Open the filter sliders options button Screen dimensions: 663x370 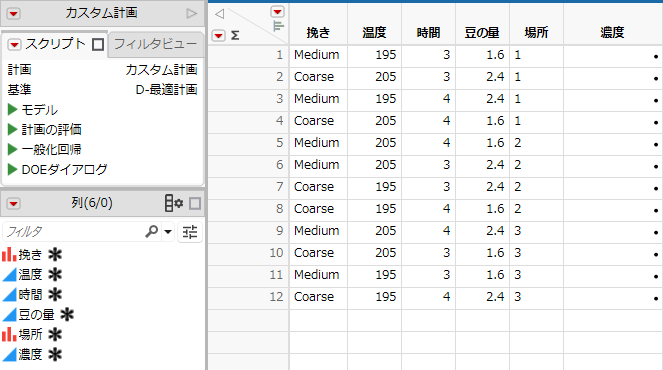[190, 232]
